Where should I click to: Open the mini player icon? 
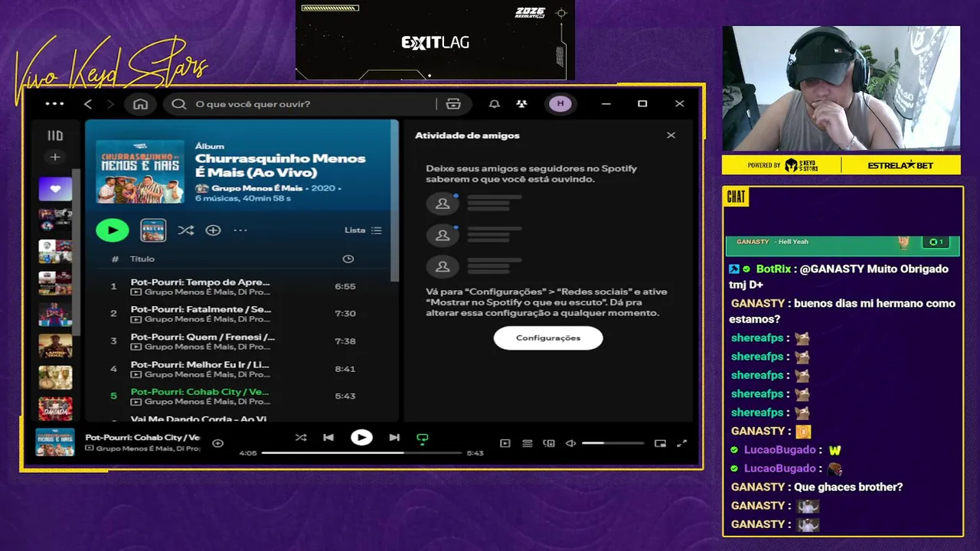[x=660, y=443]
